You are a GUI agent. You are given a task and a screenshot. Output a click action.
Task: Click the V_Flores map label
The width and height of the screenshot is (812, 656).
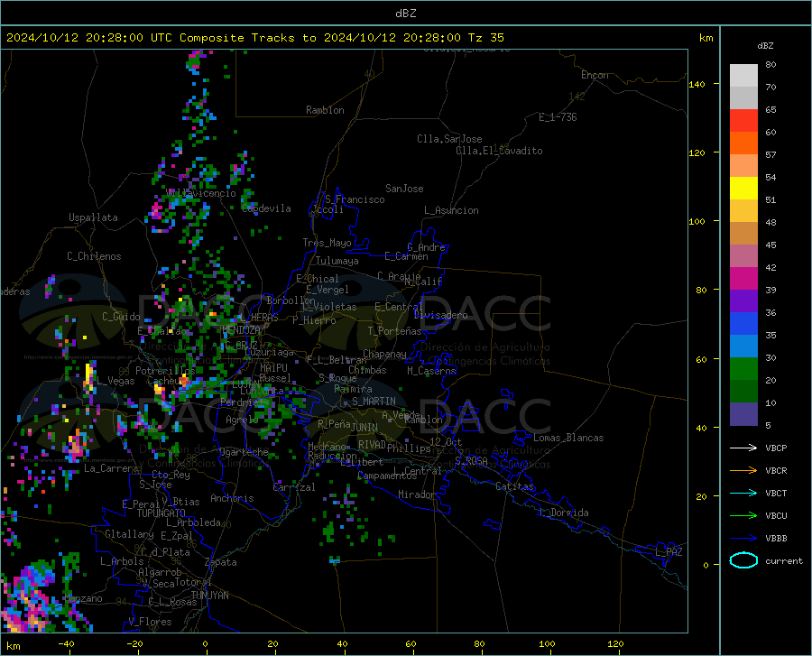tap(150, 622)
